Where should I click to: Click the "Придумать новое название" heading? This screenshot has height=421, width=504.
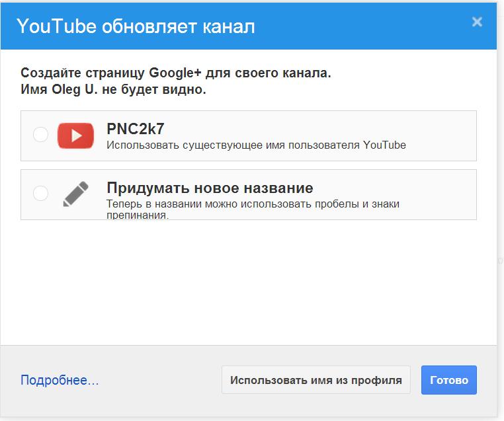tap(210, 188)
